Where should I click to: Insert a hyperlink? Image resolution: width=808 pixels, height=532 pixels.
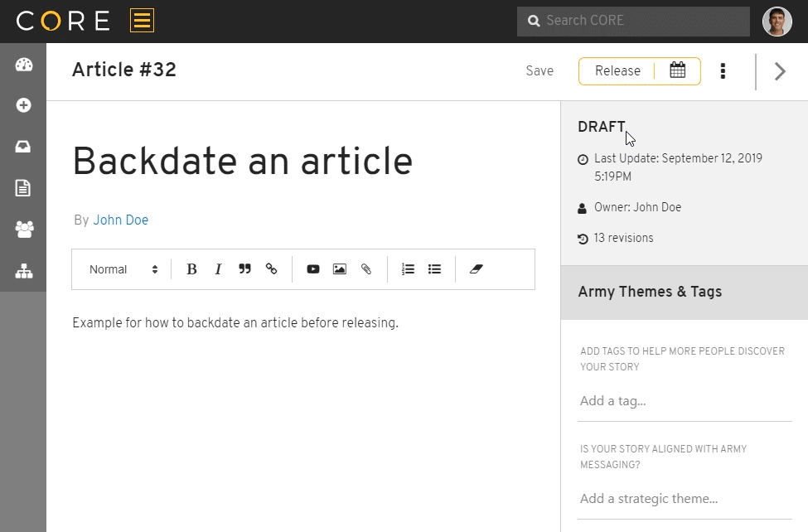[272, 269]
